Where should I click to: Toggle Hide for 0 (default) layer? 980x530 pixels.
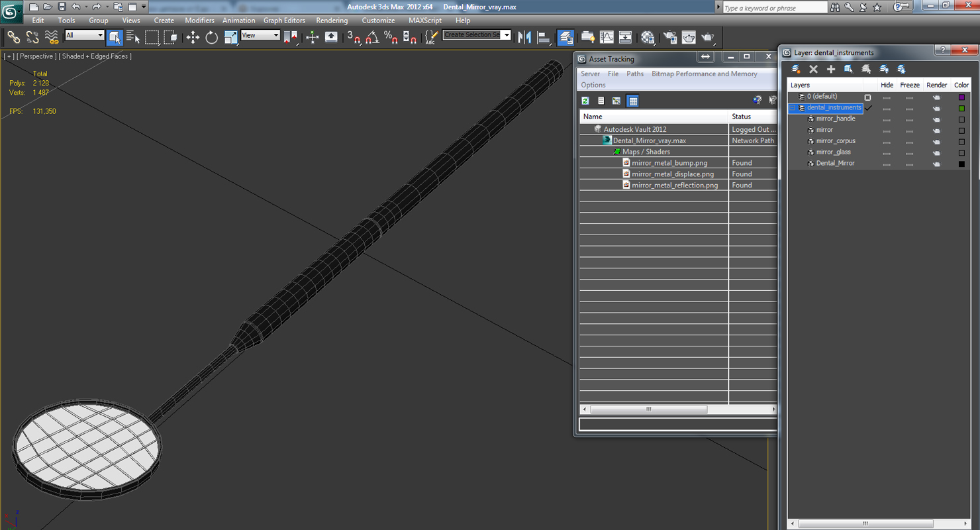(x=887, y=97)
